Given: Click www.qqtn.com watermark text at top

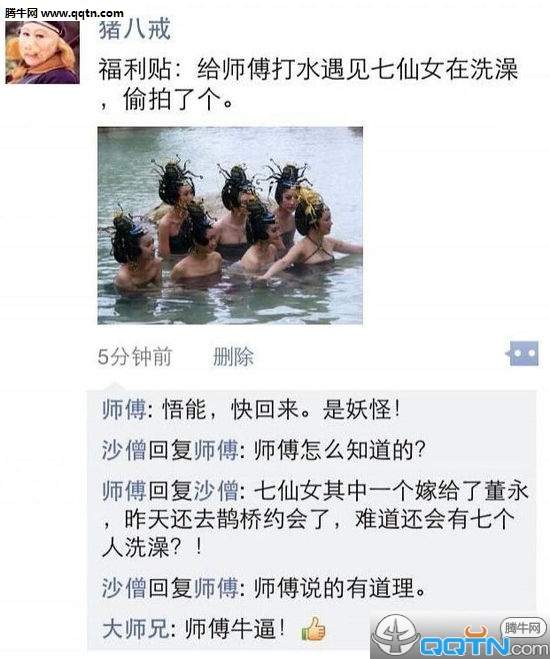Looking at the screenshot, I should pos(82,13).
